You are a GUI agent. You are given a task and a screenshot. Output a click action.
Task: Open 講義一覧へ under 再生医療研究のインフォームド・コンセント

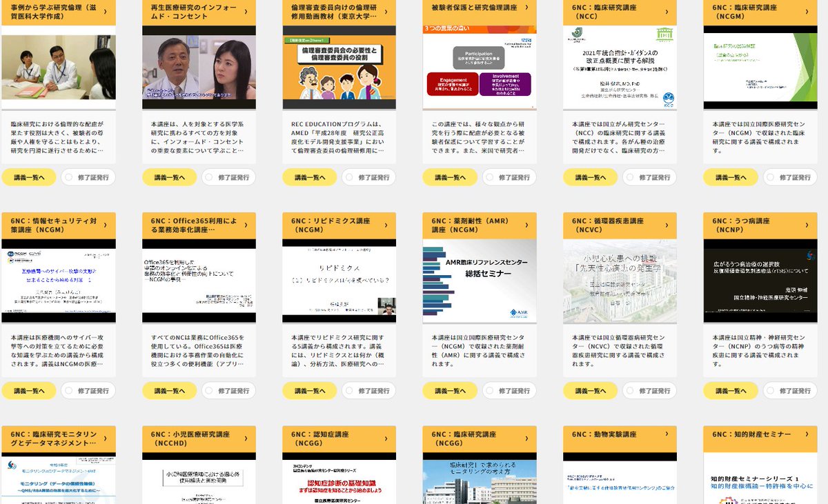169,177
